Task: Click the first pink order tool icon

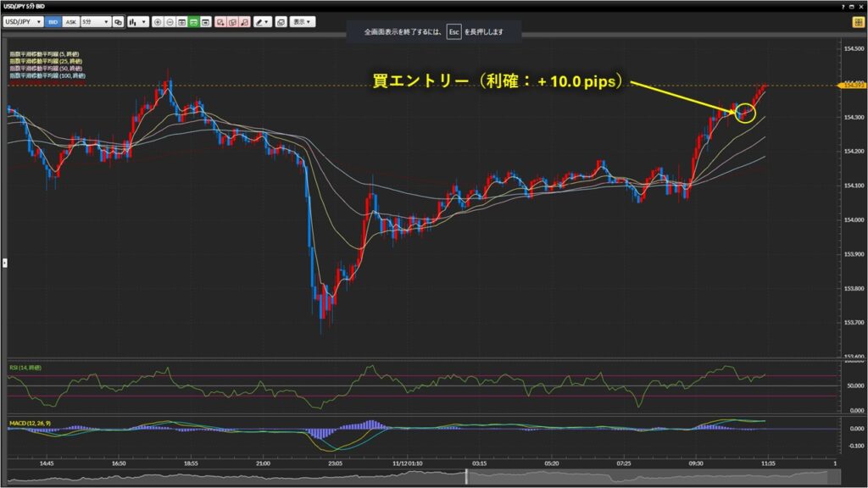Action: coord(220,21)
